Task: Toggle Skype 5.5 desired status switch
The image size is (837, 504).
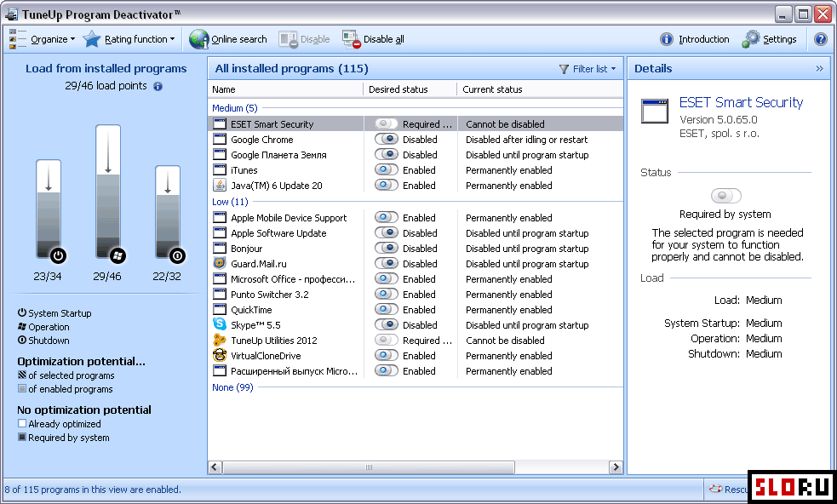Action: click(x=387, y=324)
